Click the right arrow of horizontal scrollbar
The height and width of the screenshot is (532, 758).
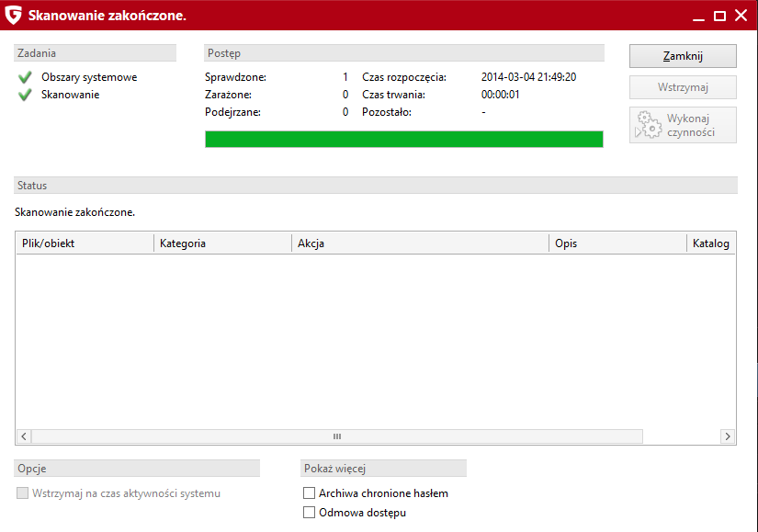point(728,436)
